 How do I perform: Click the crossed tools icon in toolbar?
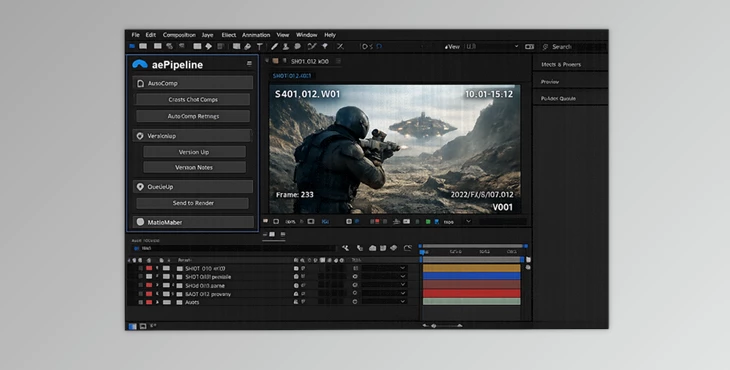340,47
